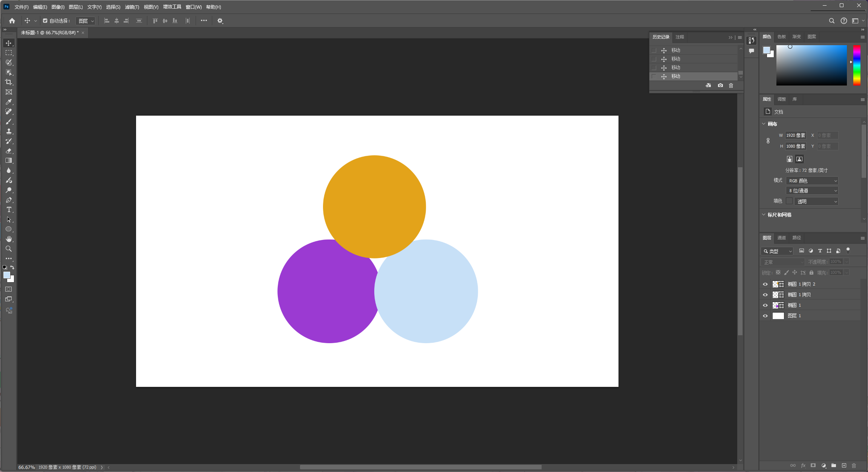Image resolution: width=868 pixels, height=472 pixels.
Task: Select the Clone Stamp tool
Action: click(x=9, y=131)
